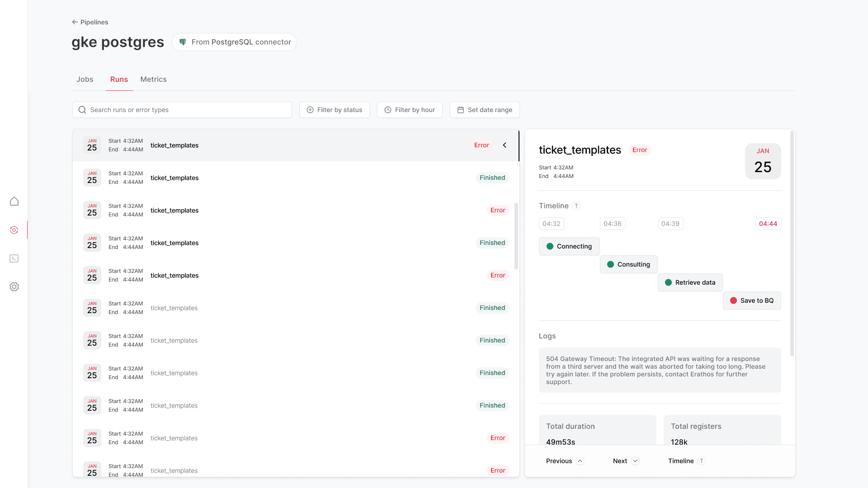Select the Connecting timeline step

pos(569,246)
